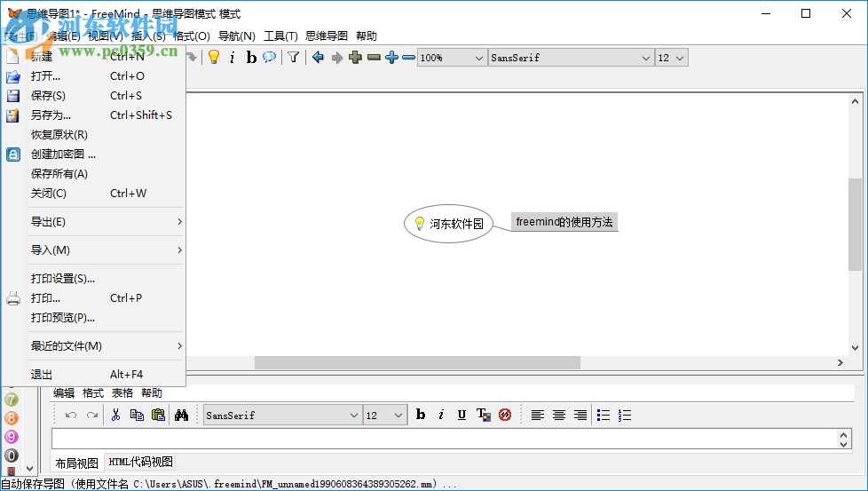The height and width of the screenshot is (491, 868).
Task: Expand the 导出(E) submenu
Action: tap(106, 222)
